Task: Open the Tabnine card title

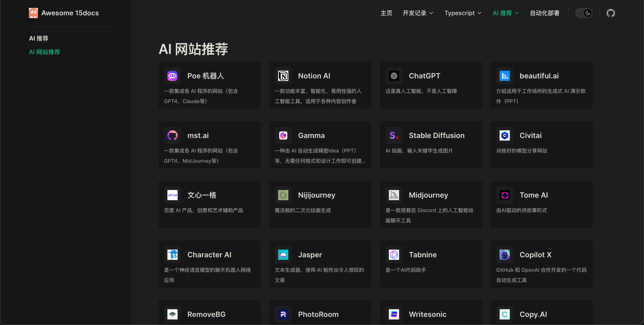Action: (423, 255)
